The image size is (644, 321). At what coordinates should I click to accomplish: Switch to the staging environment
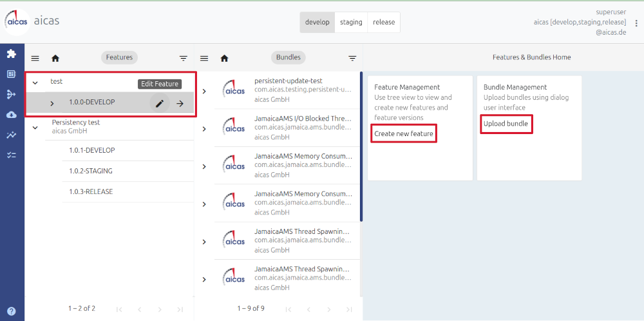[x=351, y=22]
